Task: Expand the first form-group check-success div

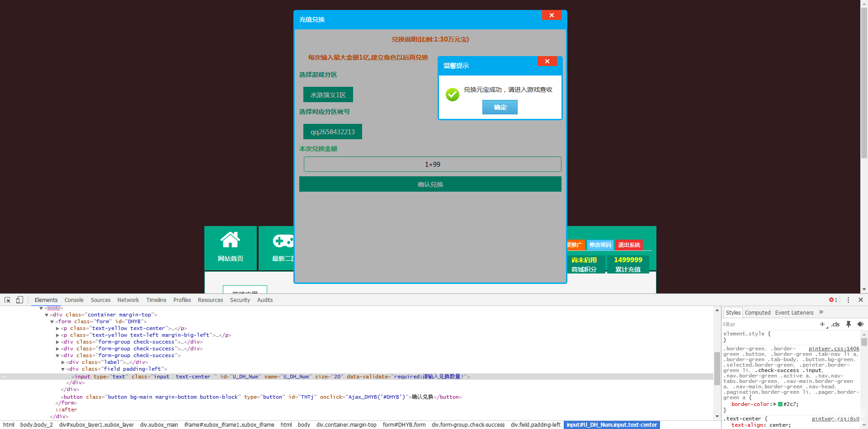Action: [x=57, y=342]
